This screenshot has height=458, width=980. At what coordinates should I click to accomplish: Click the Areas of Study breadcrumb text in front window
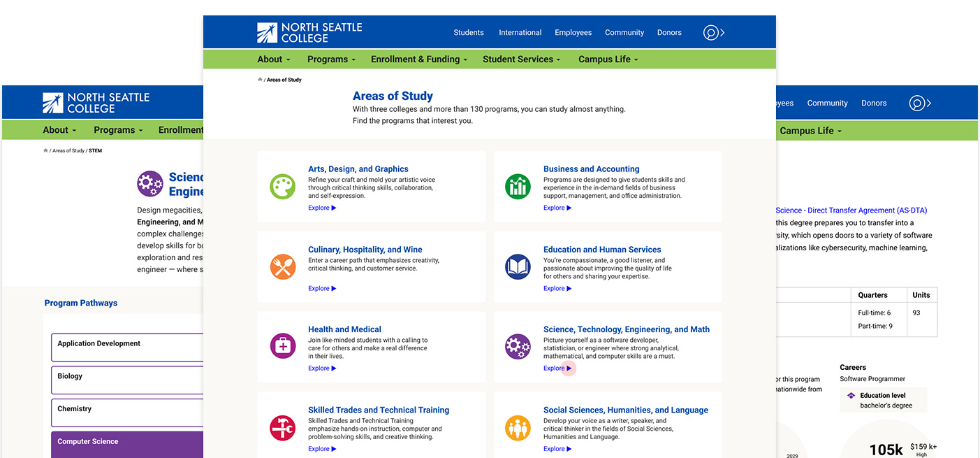(284, 80)
